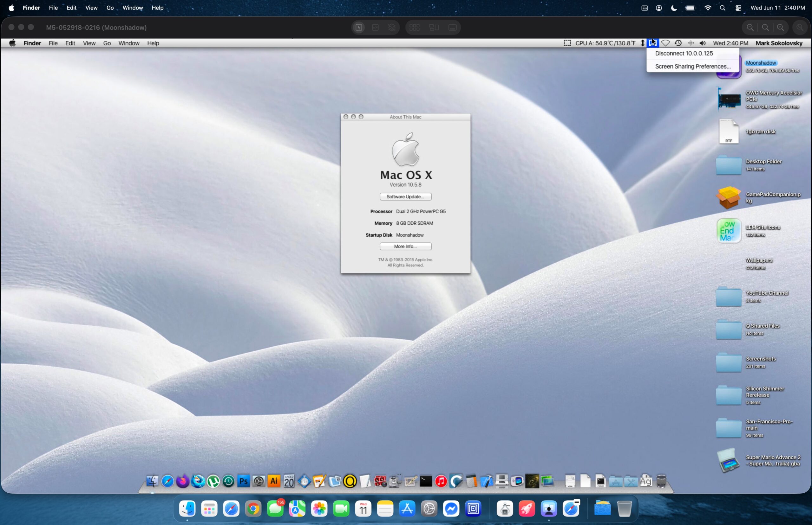Image resolution: width=812 pixels, height=525 pixels.
Task: Open host Control Center from menu bar
Action: pyautogui.click(x=738, y=8)
